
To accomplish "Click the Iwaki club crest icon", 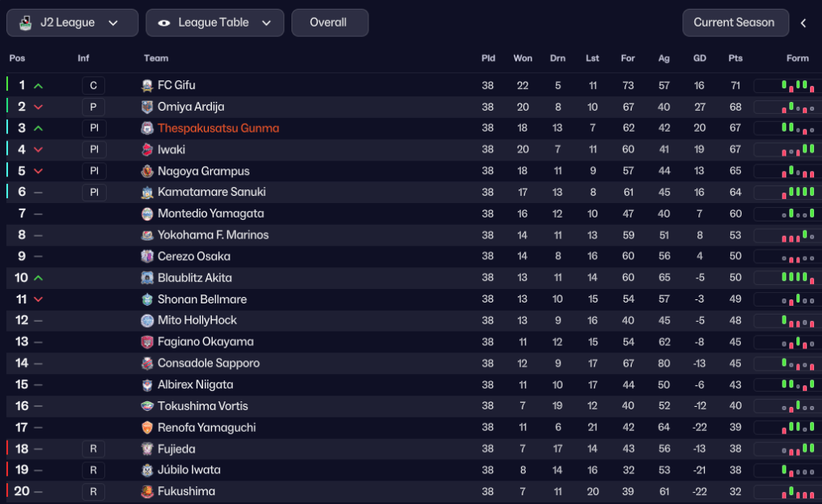I will point(147,149).
